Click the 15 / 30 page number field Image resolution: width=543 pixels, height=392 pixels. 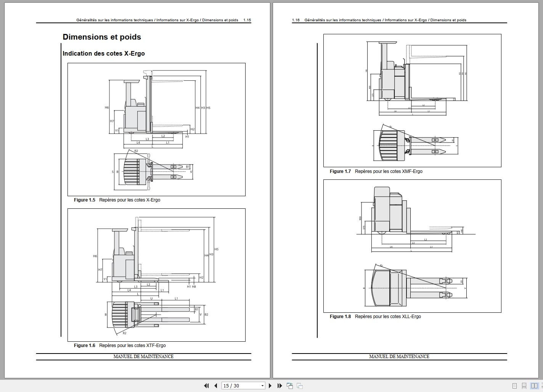click(243, 386)
